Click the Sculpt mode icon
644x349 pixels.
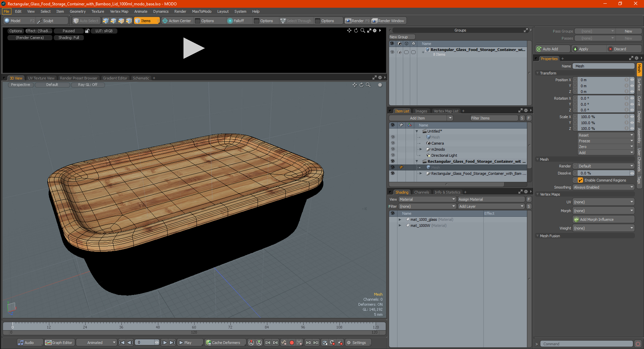pyautogui.click(x=40, y=21)
